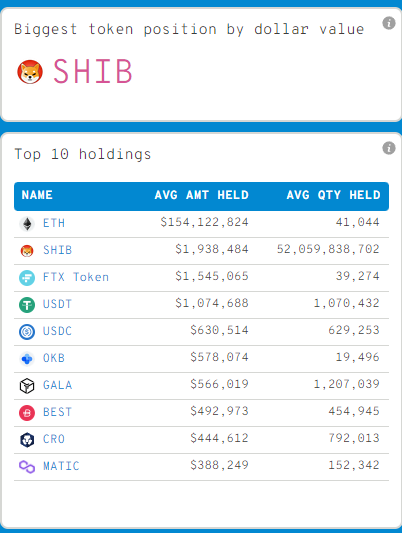Click the CRO hexagon lion icon

point(27,439)
